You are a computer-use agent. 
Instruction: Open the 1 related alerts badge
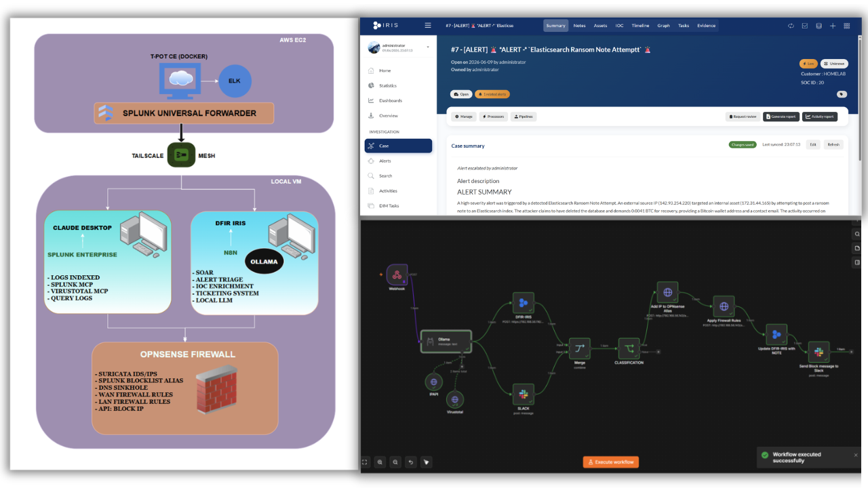[x=492, y=94]
